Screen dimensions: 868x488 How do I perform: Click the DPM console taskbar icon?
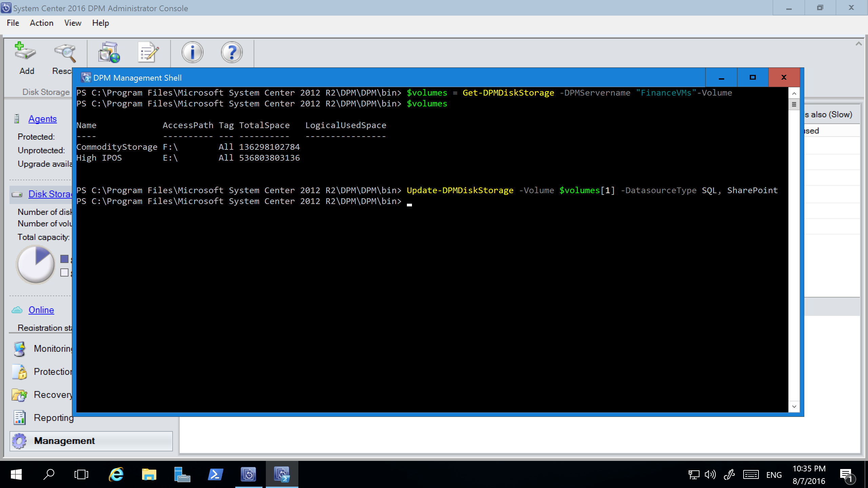tap(249, 474)
